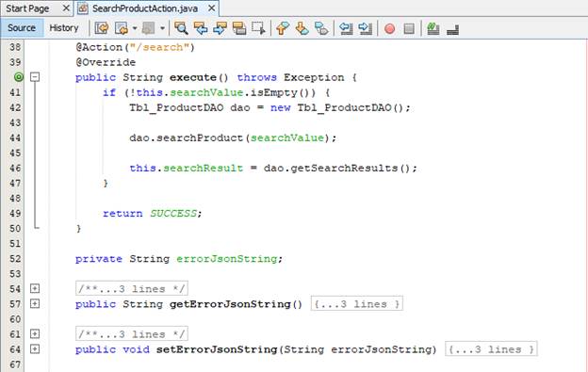588x372 pixels.
Task: Click the Last Edit toolbar icon
Action: [102, 28]
